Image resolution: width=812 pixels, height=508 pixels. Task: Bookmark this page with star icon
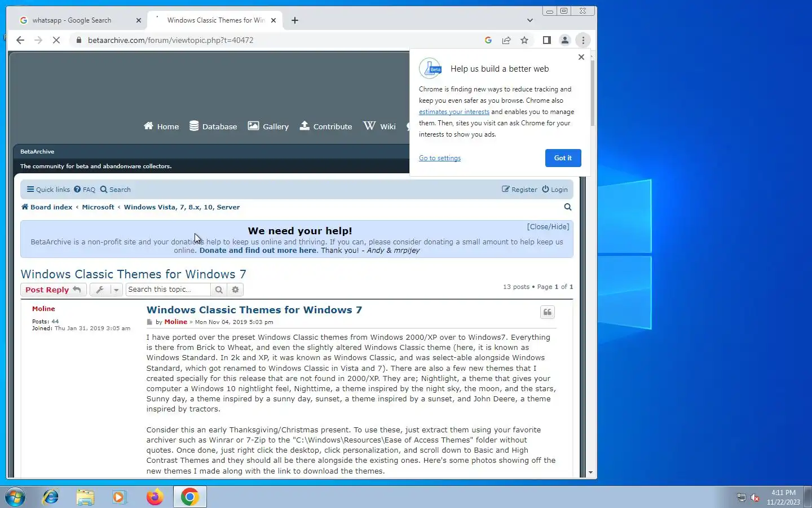[x=524, y=40]
